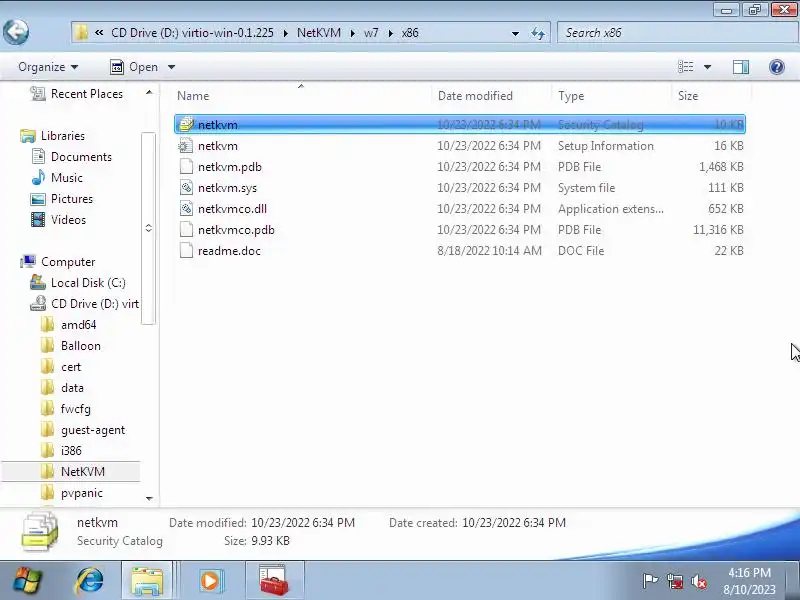
Task: Sort by the Type column header
Action: [x=571, y=96]
